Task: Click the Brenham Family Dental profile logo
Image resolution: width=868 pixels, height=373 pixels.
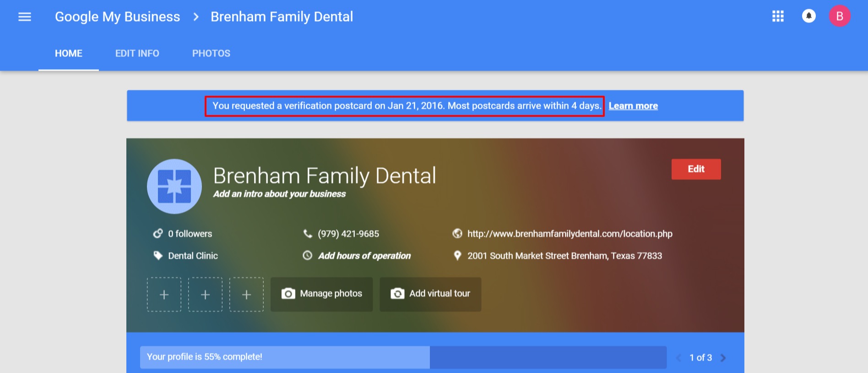Action: (174, 186)
